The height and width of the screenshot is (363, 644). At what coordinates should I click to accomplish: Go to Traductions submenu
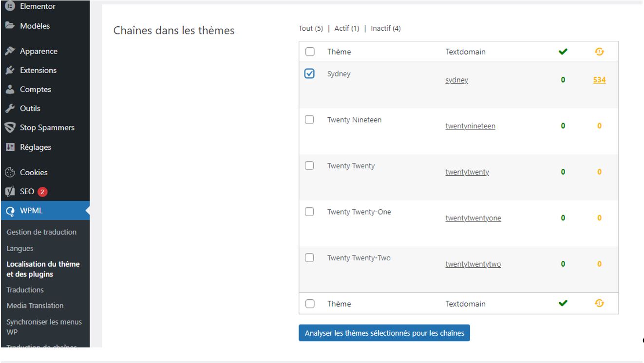pos(25,290)
